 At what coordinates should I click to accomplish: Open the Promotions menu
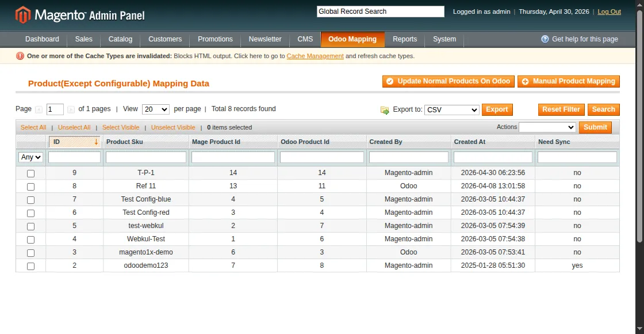point(215,39)
